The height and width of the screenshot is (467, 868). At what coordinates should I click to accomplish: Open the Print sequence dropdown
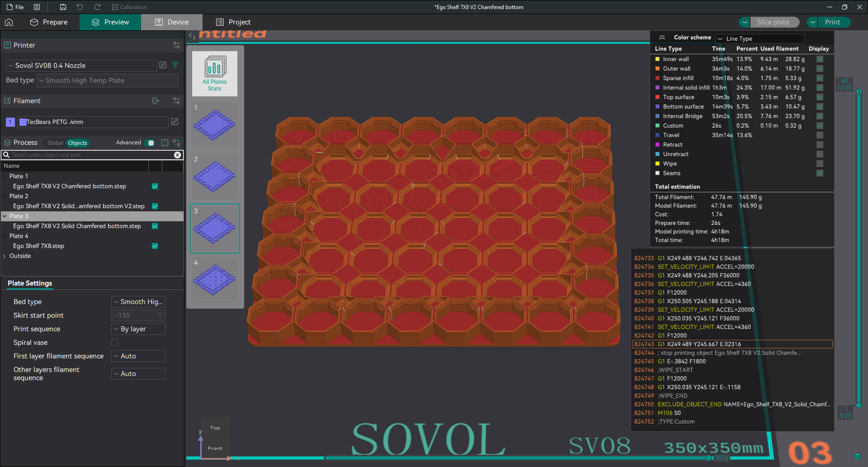tap(138, 329)
